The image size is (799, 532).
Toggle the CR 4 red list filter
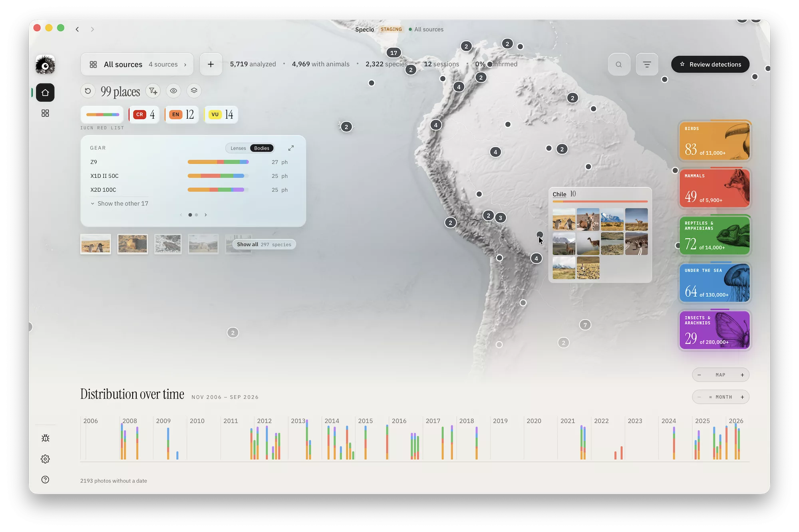[144, 115]
